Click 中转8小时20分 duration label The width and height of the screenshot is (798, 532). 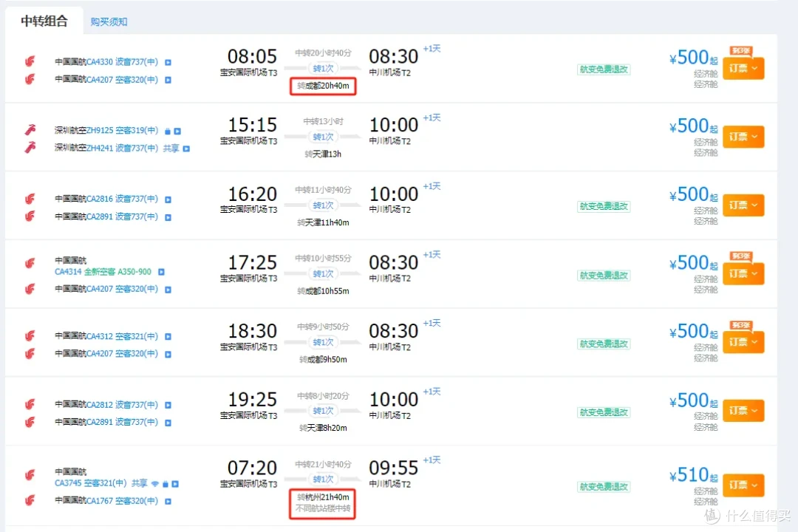(323, 395)
